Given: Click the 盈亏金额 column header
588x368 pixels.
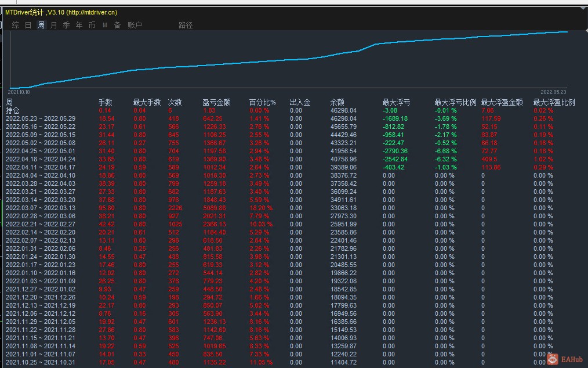Looking at the screenshot, I should (x=216, y=102).
